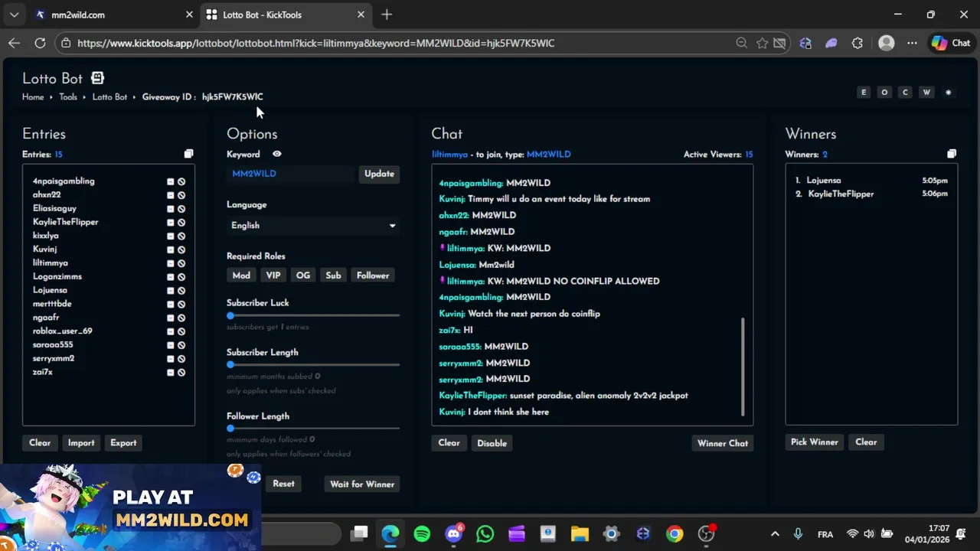Switch theme with the sun icon
980x551 pixels.
948,93
